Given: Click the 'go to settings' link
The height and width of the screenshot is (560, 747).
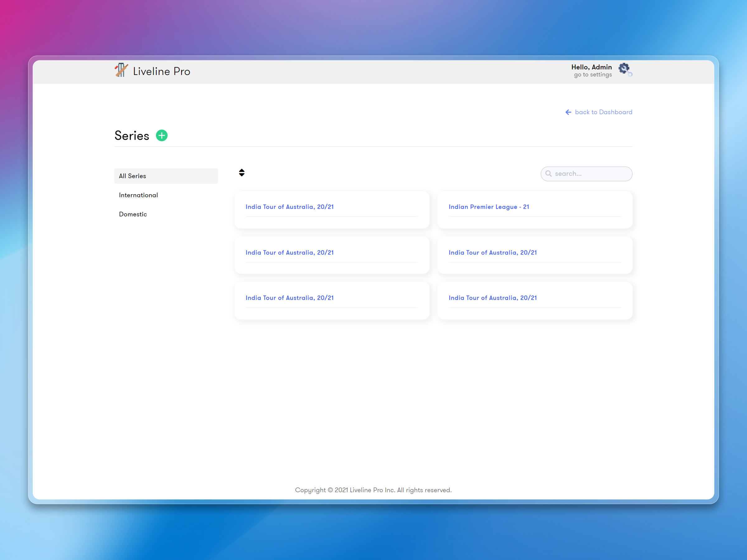Looking at the screenshot, I should tap(592, 74).
